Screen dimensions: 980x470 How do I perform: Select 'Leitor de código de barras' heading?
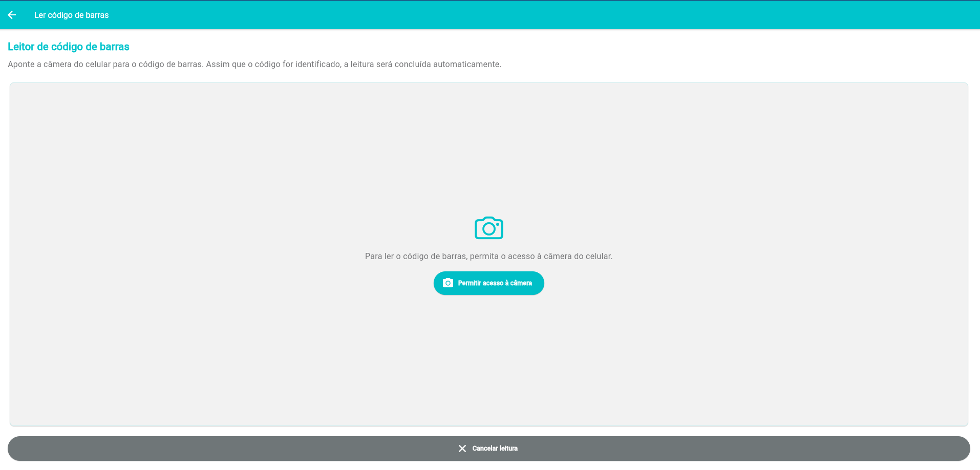pyautogui.click(x=69, y=47)
